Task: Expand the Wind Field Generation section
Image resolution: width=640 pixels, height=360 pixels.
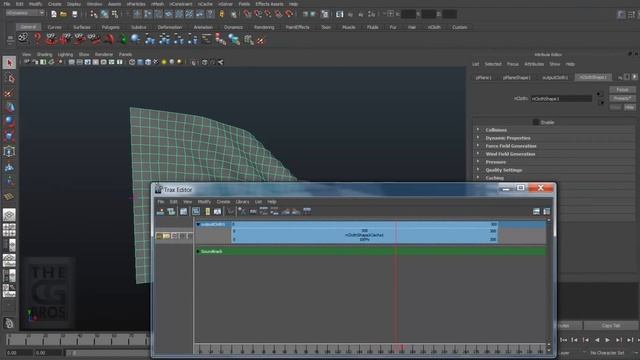Action: tap(478, 154)
